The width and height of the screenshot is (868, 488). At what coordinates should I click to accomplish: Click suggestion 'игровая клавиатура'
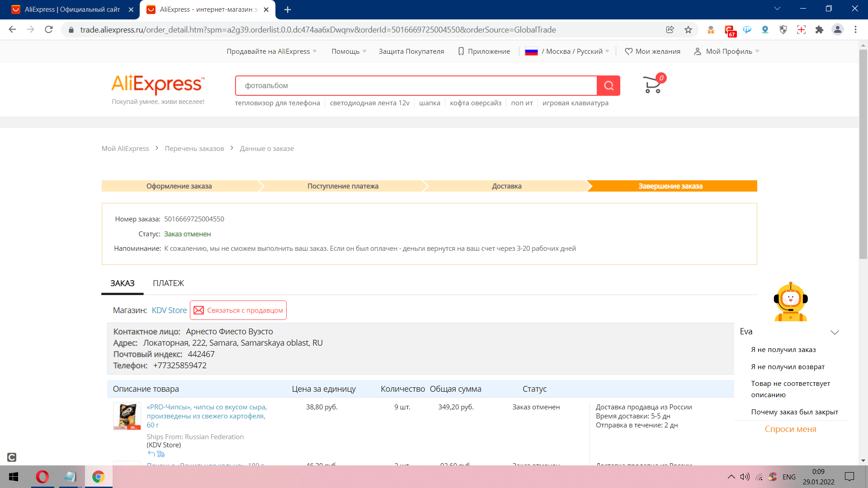(576, 103)
